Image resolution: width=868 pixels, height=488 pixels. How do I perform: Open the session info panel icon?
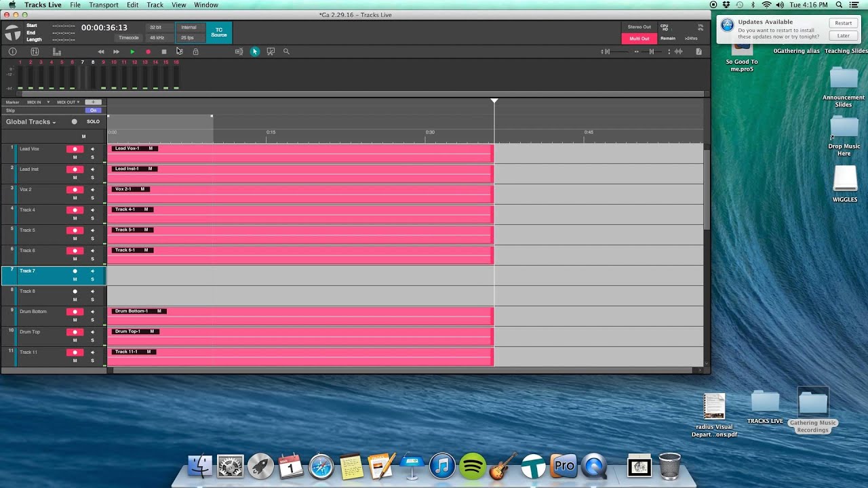(x=12, y=52)
